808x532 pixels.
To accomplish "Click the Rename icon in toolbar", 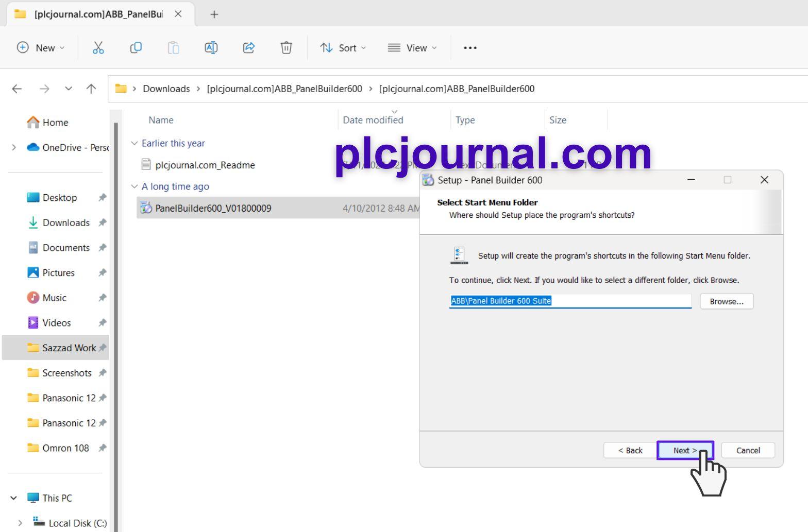I will (x=211, y=48).
